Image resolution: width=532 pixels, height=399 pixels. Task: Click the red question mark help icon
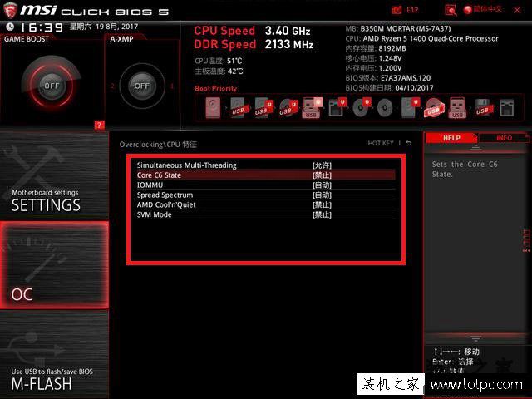(99, 125)
